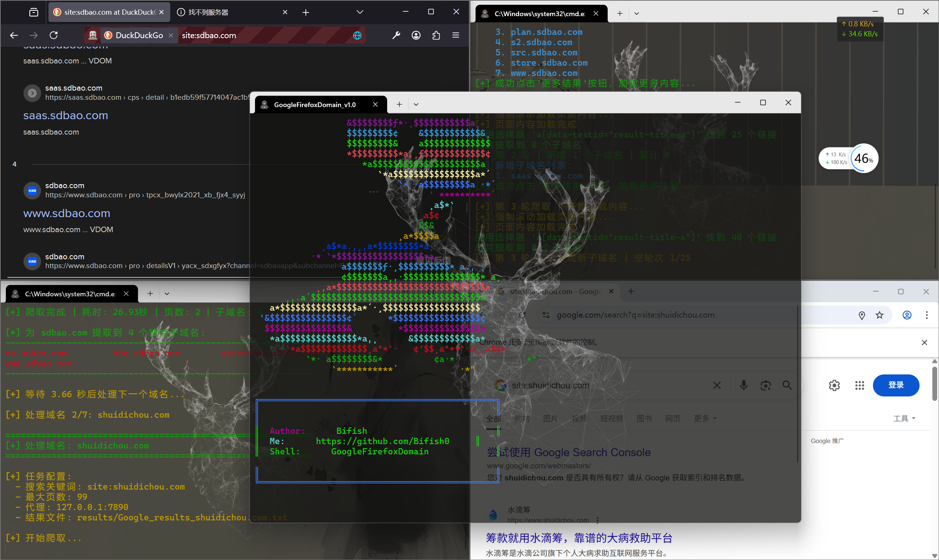Expand the GoogleFirefoxDomain terminal tab dropdown
Screen dimensions: 939x560
point(416,105)
